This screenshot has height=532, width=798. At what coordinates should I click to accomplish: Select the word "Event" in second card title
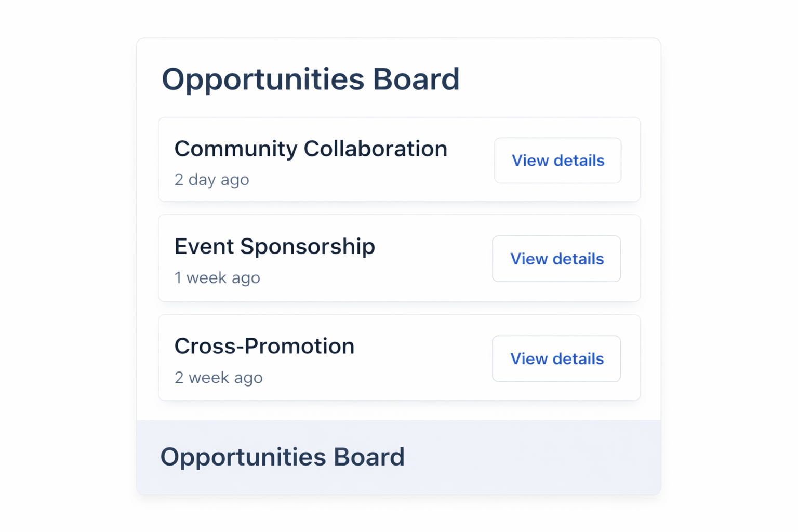(x=203, y=247)
